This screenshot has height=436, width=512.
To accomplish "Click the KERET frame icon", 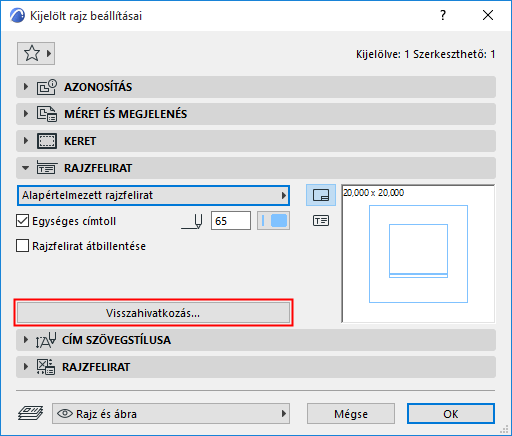I will tap(46, 141).
